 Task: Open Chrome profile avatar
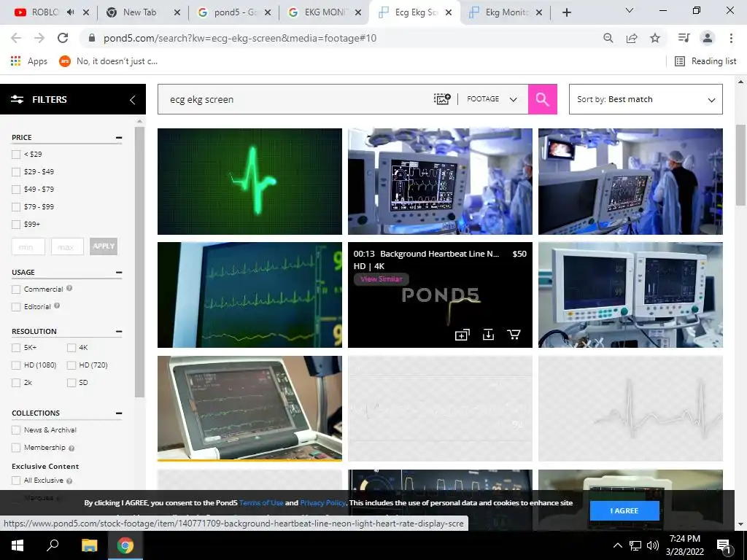708,38
